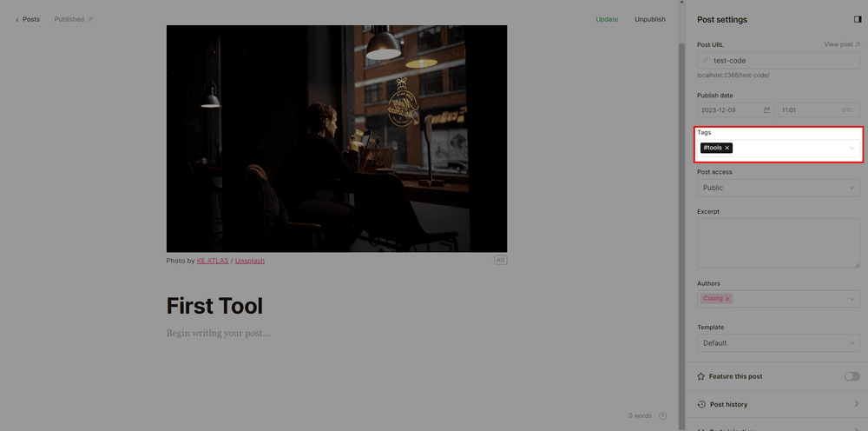Open the View post link
The width and height of the screenshot is (868, 431).
[x=841, y=44]
